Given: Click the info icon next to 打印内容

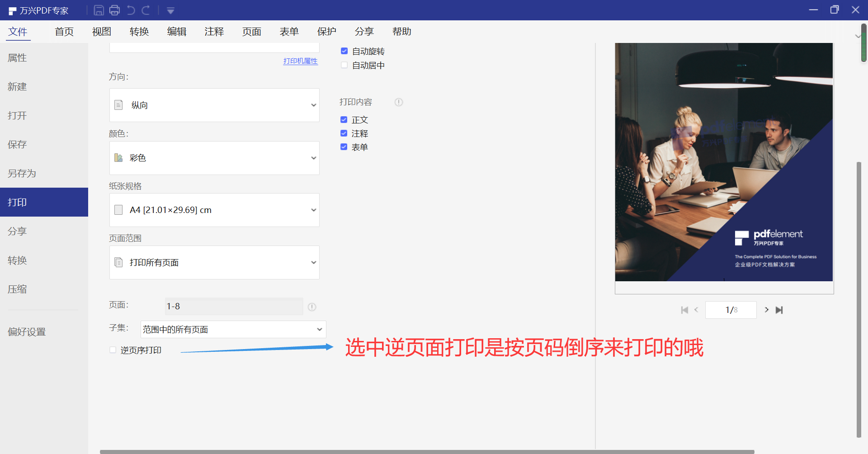Looking at the screenshot, I should coord(399,102).
